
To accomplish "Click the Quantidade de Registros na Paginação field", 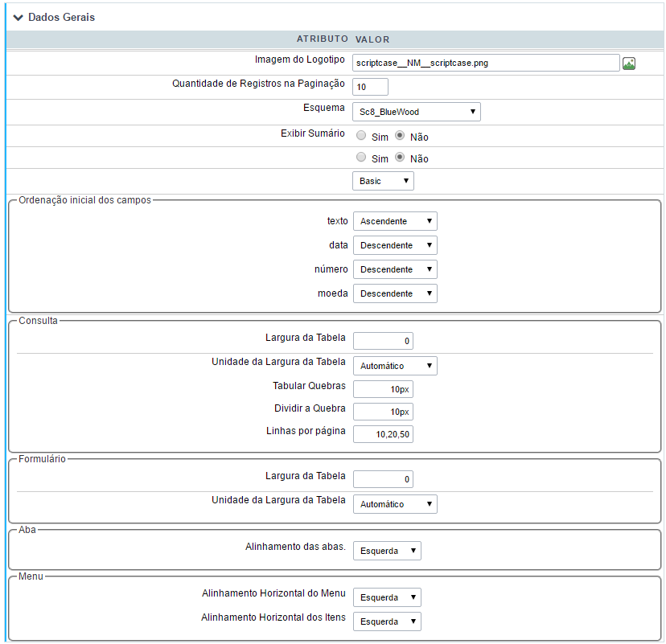I will (x=370, y=87).
